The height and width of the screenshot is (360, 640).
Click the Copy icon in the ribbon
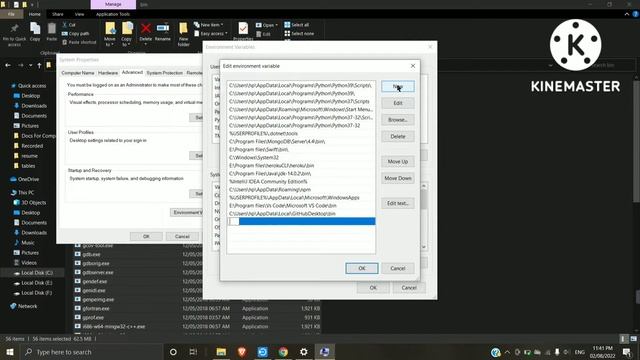point(35,29)
